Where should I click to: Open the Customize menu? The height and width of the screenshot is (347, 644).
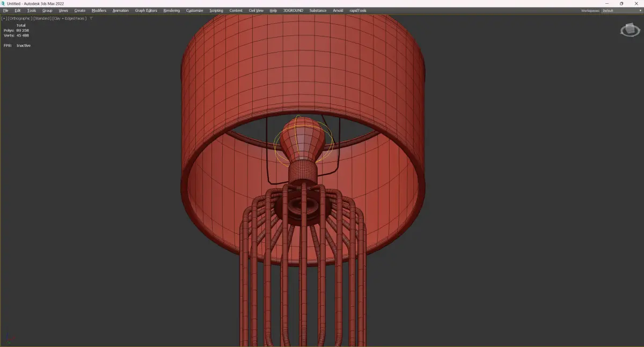click(x=195, y=10)
